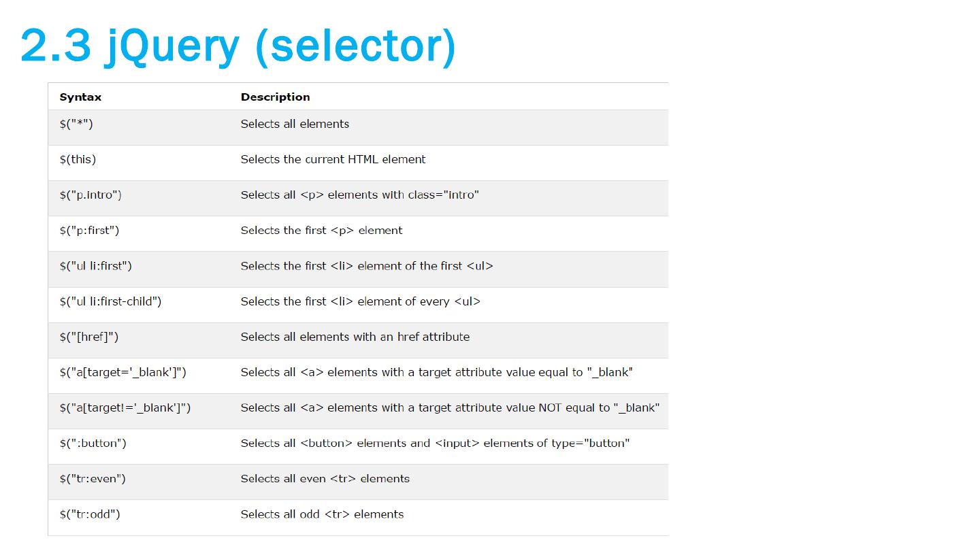The height and width of the screenshot is (551, 980).
Task: Click the $("ul li:first-child") syntax entry
Action: pos(110,301)
